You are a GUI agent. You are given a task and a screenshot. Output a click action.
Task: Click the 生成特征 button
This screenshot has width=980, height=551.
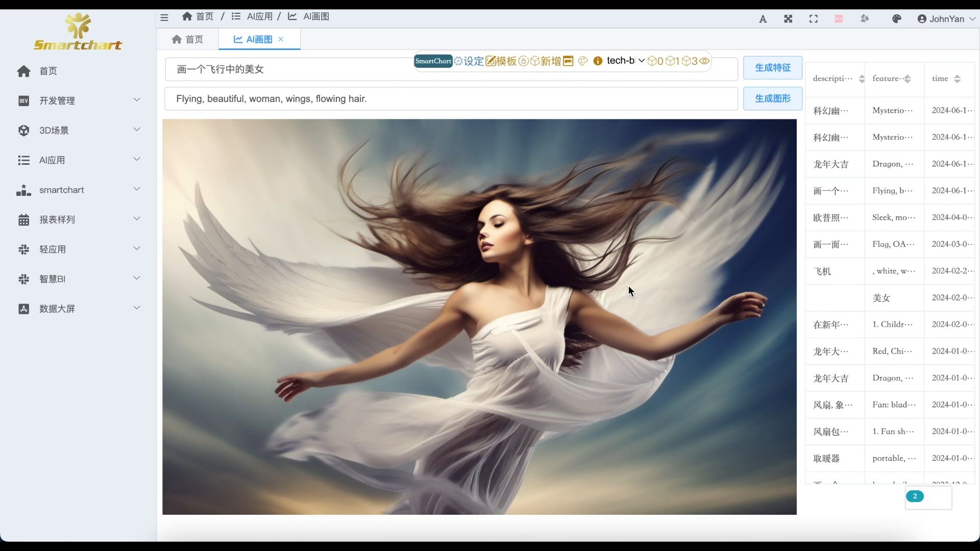(772, 68)
